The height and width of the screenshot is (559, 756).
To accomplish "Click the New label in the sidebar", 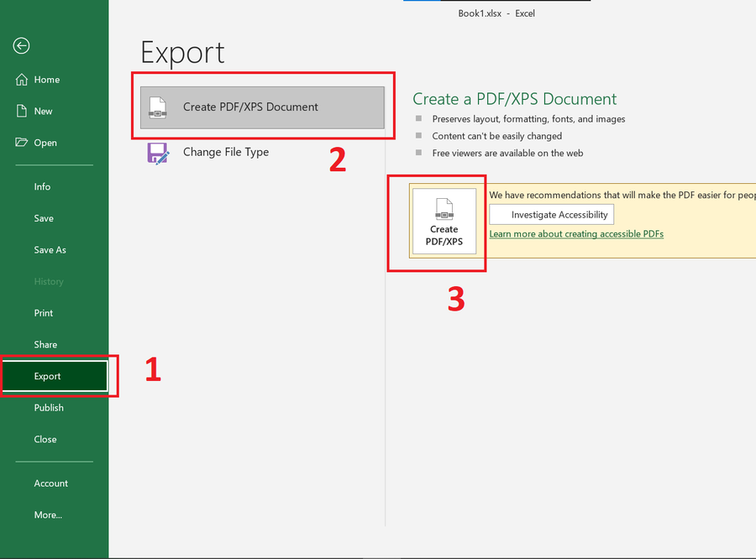I will (x=43, y=111).
